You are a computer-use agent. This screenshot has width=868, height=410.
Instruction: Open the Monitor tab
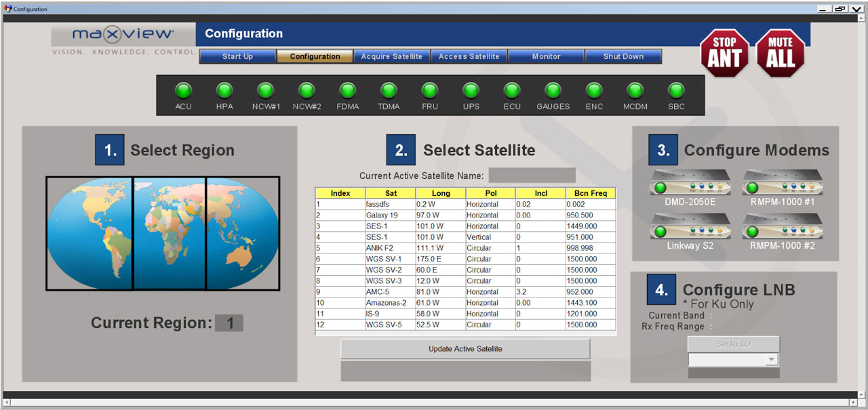tap(546, 56)
